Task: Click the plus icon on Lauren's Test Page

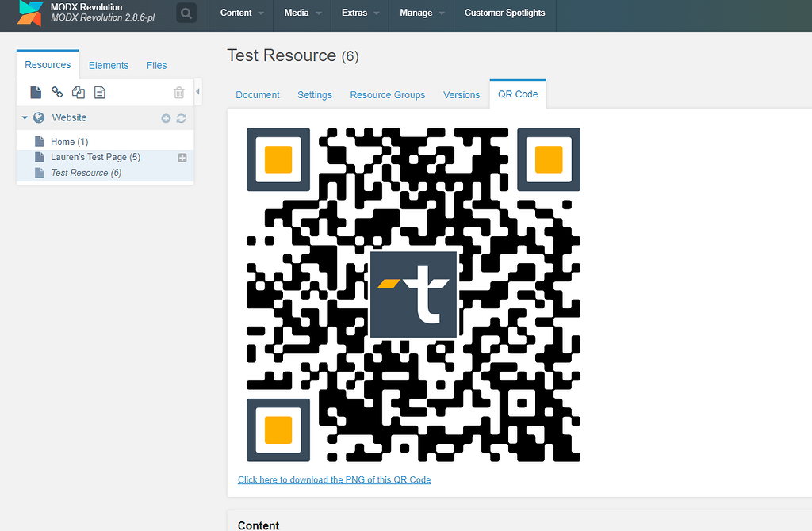Action: tap(182, 157)
